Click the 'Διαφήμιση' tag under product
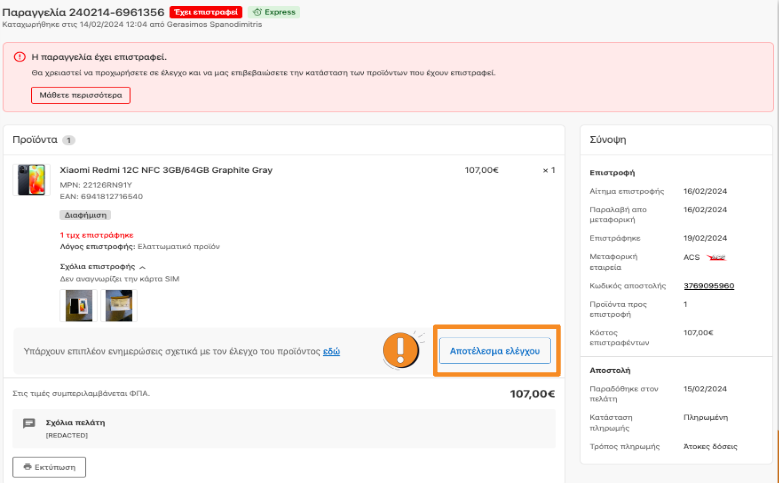 (x=85, y=215)
